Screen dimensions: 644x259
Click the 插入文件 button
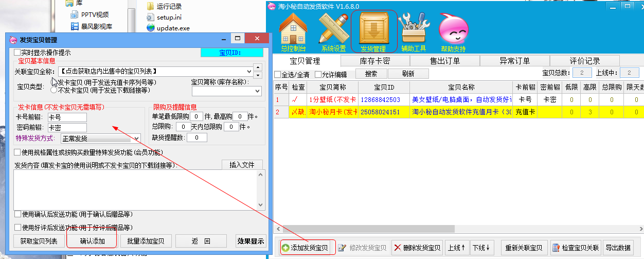(242, 165)
